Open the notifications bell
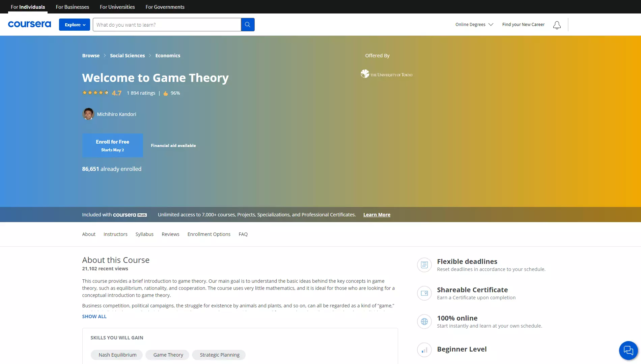 tap(557, 25)
